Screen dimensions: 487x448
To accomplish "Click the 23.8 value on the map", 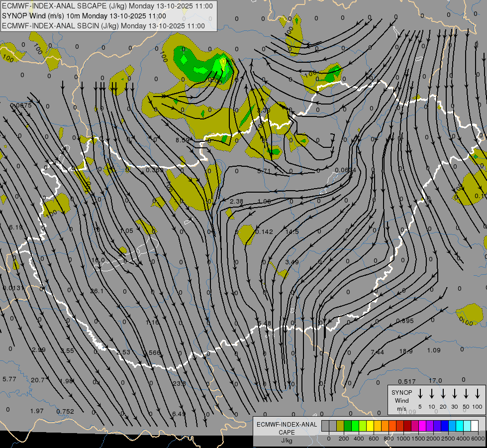I will [x=179, y=383].
